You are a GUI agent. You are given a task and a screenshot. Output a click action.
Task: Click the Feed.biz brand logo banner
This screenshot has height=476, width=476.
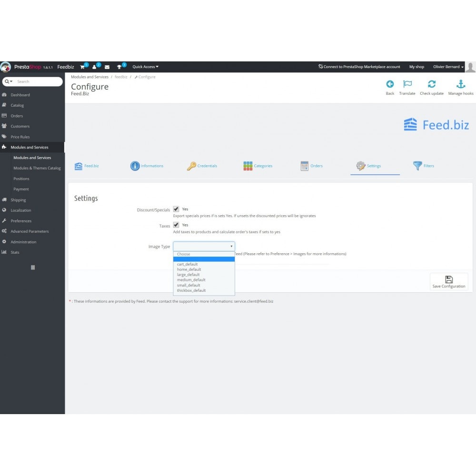coord(436,125)
